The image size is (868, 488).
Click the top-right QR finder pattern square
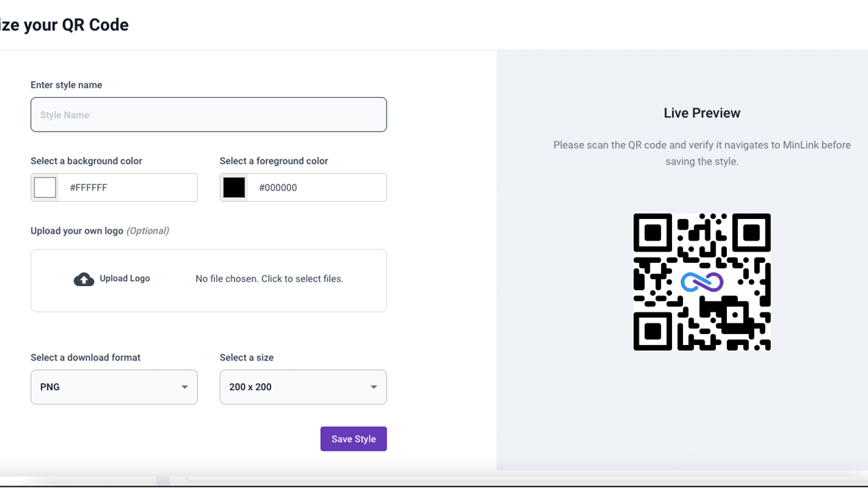point(751,232)
